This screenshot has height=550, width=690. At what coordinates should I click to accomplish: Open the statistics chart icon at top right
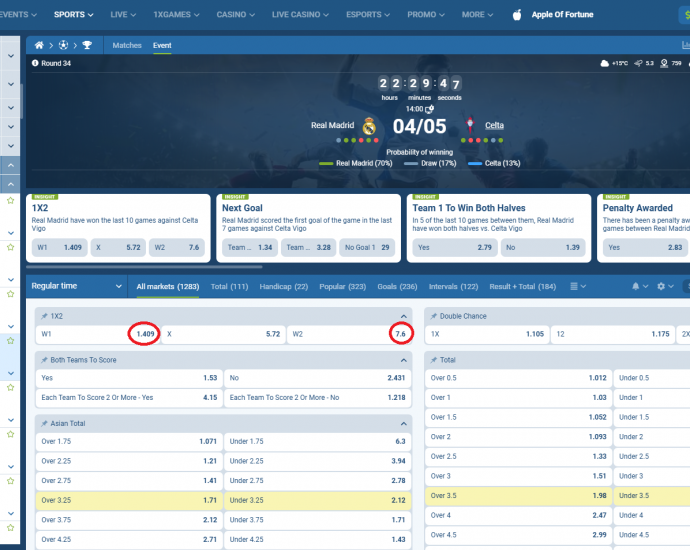pyautogui.click(x=686, y=45)
